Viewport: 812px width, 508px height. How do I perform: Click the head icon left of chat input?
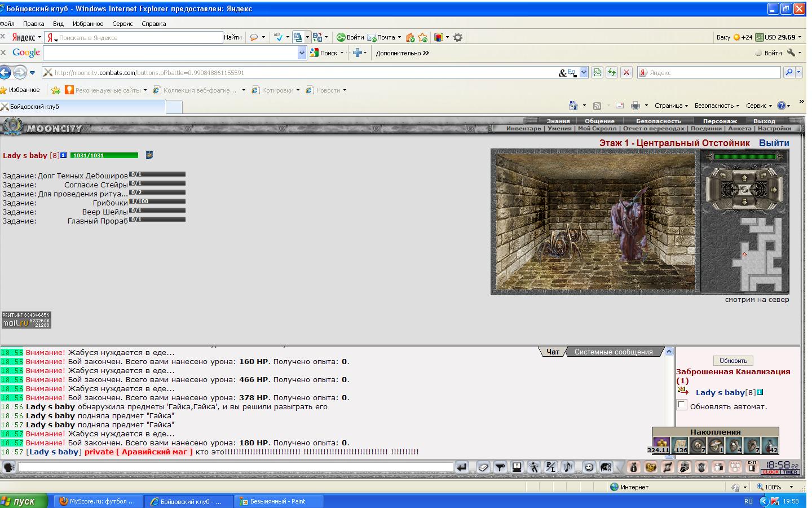[9, 467]
